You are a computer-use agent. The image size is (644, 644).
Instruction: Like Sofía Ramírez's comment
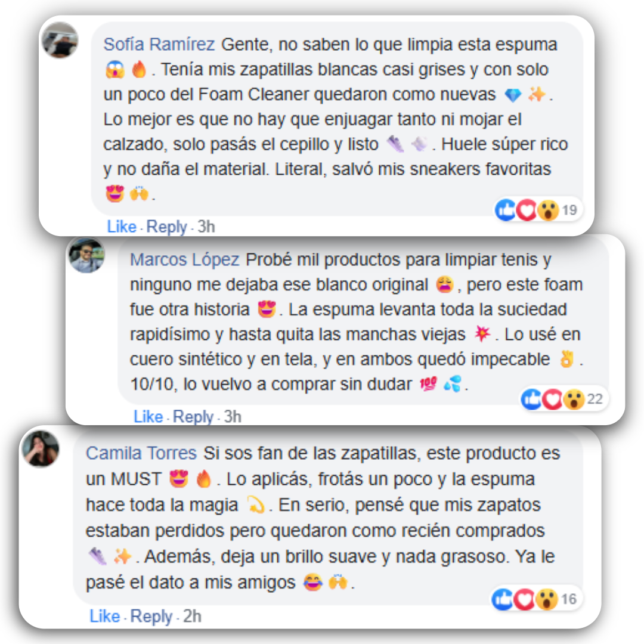122,227
